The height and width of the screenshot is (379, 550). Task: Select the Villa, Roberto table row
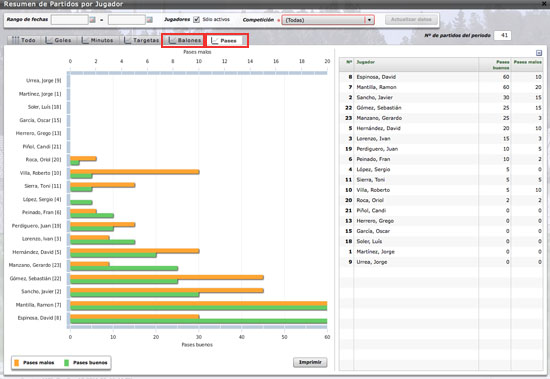[441, 190]
